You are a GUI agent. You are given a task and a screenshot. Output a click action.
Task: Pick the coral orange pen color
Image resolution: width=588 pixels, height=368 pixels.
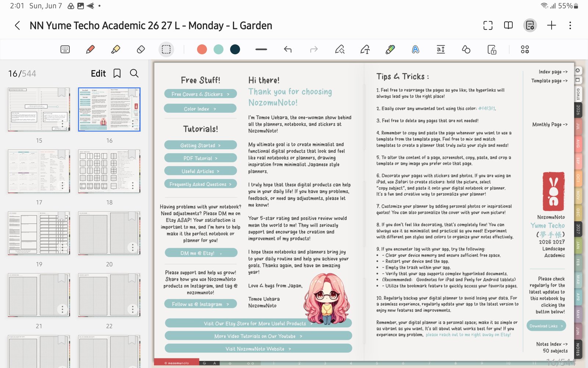tap(202, 49)
